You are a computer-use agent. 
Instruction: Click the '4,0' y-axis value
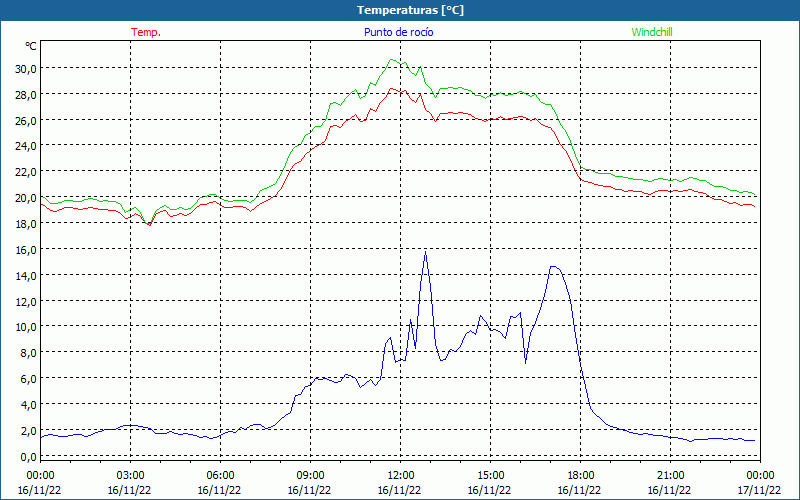point(28,405)
